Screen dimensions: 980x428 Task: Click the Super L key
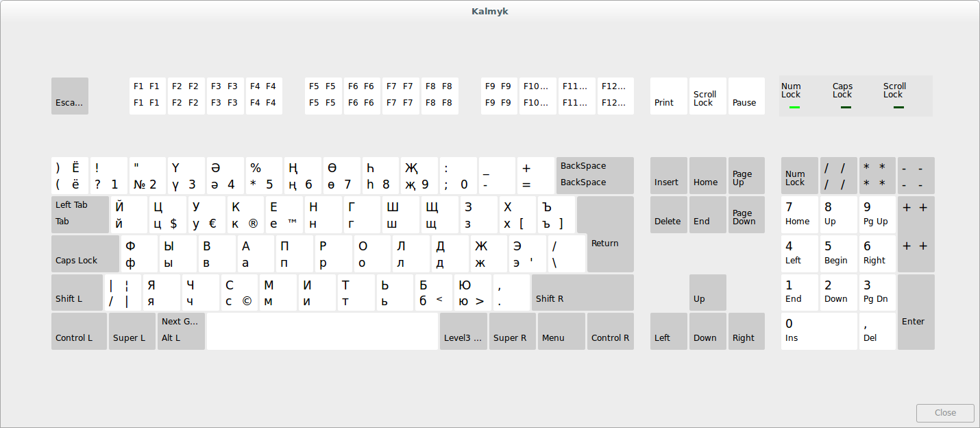132,331
